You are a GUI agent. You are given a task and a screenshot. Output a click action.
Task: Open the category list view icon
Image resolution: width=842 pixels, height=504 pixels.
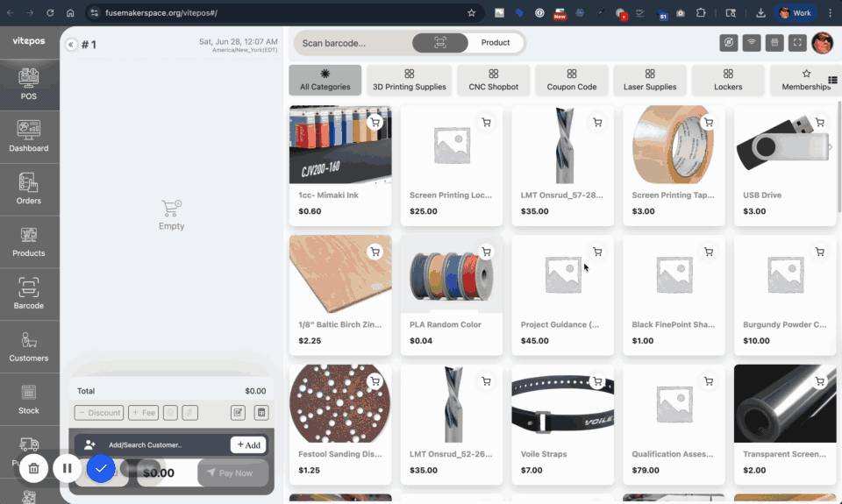click(x=833, y=80)
